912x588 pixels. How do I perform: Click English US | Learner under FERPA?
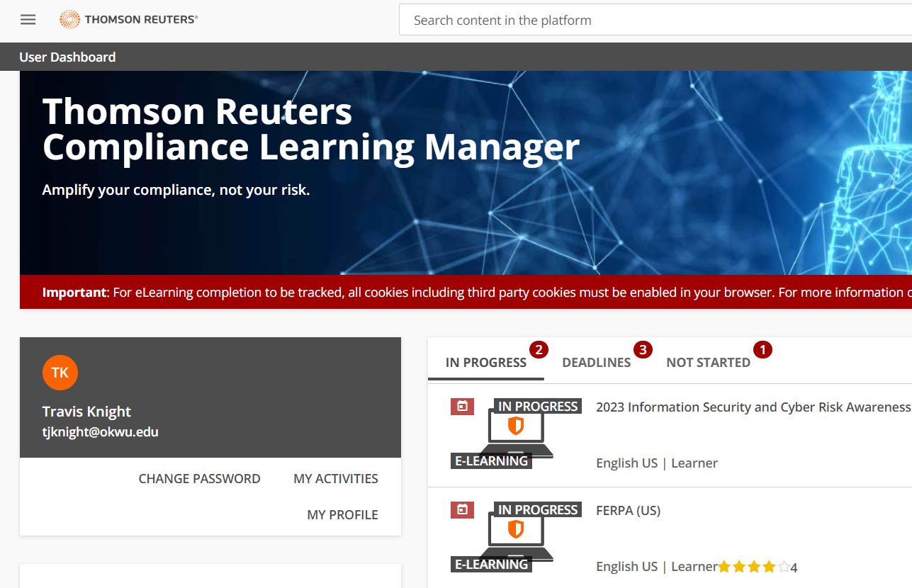[657, 567]
